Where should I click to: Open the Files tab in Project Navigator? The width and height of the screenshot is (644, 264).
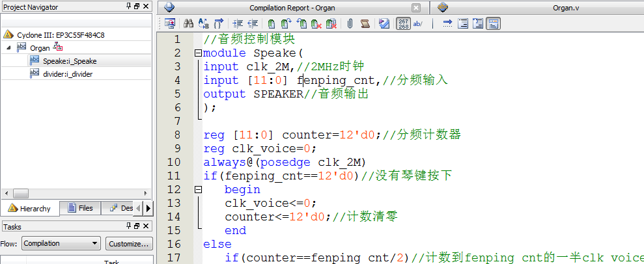point(81,208)
